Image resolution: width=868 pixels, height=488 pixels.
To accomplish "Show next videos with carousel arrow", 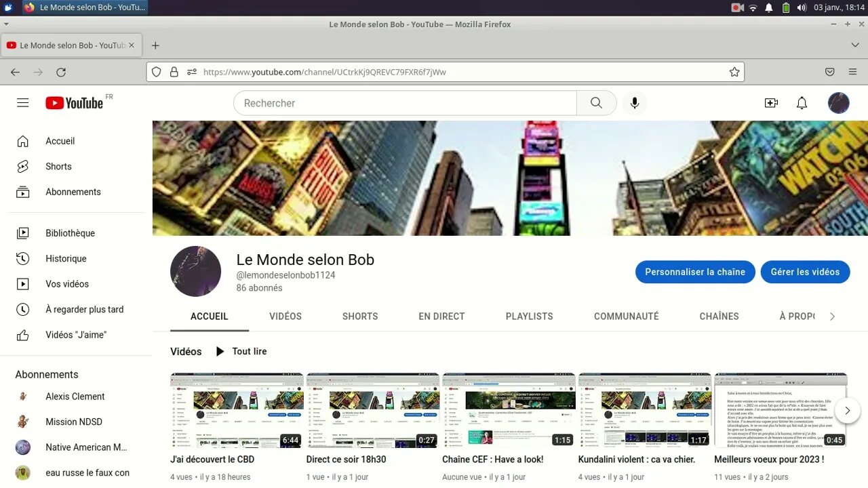I will (x=847, y=410).
